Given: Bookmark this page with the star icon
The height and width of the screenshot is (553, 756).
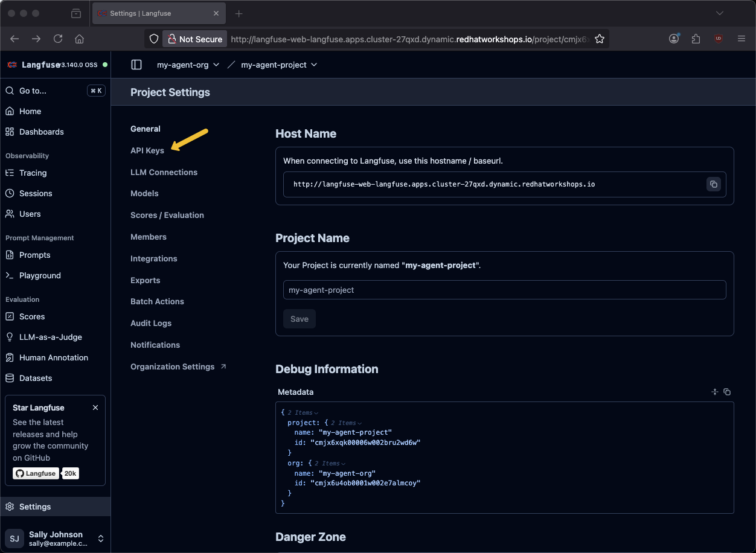Looking at the screenshot, I should (599, 39).
